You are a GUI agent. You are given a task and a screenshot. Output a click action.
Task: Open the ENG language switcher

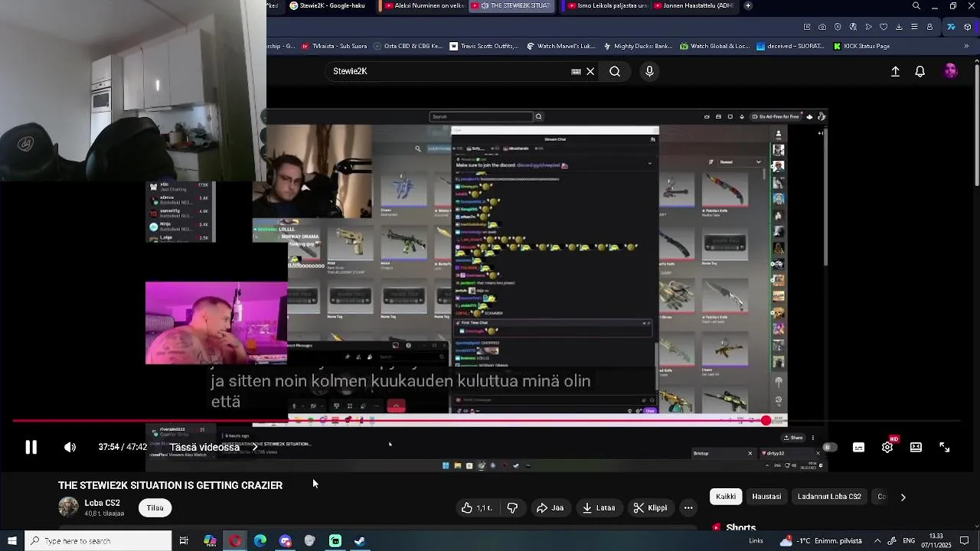pyautogui.click(x=909, y=541)
